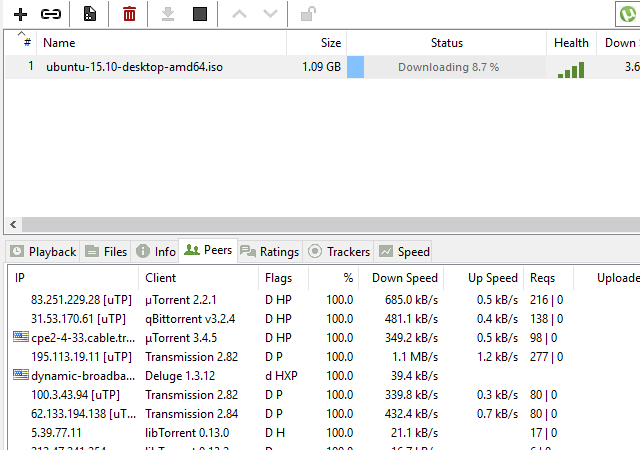Click the 1.2 kB/s up speed
This screenshot has height=450, width=640.
coord(498,356)
